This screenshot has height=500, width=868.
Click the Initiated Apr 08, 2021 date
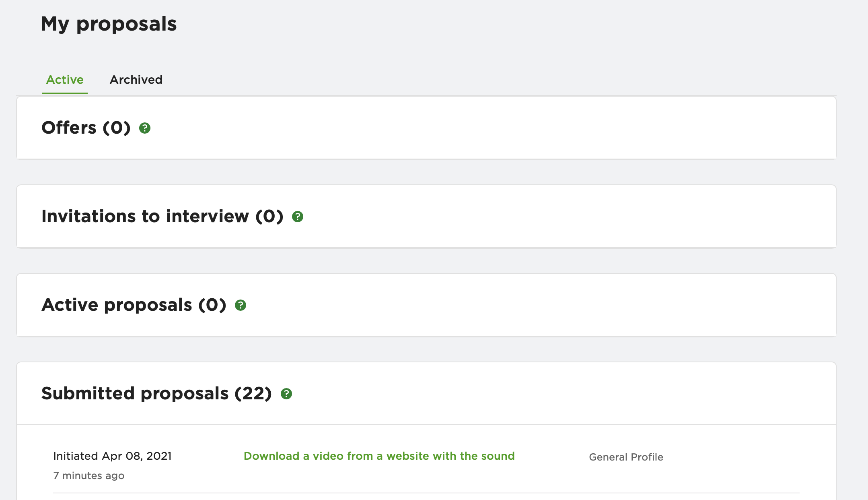(x=113, y=456)
